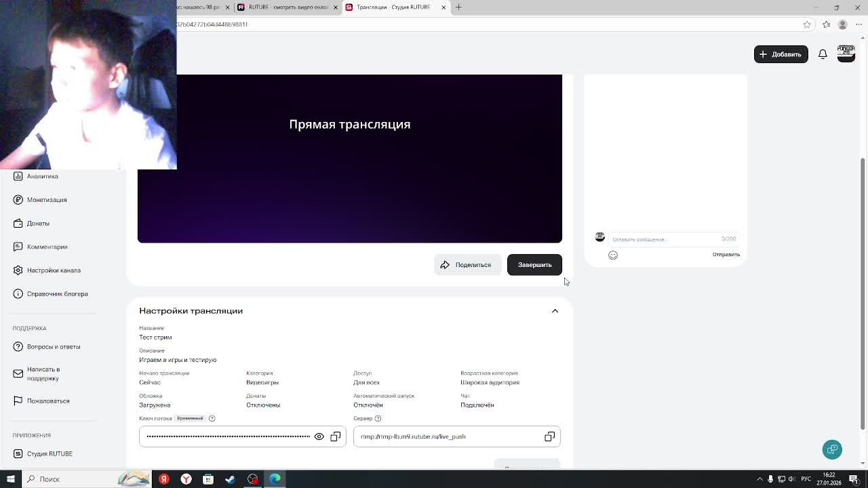The width and height of the screenshot is (868, 488).
Task: Copy the server URL
Action: point(550,436)
